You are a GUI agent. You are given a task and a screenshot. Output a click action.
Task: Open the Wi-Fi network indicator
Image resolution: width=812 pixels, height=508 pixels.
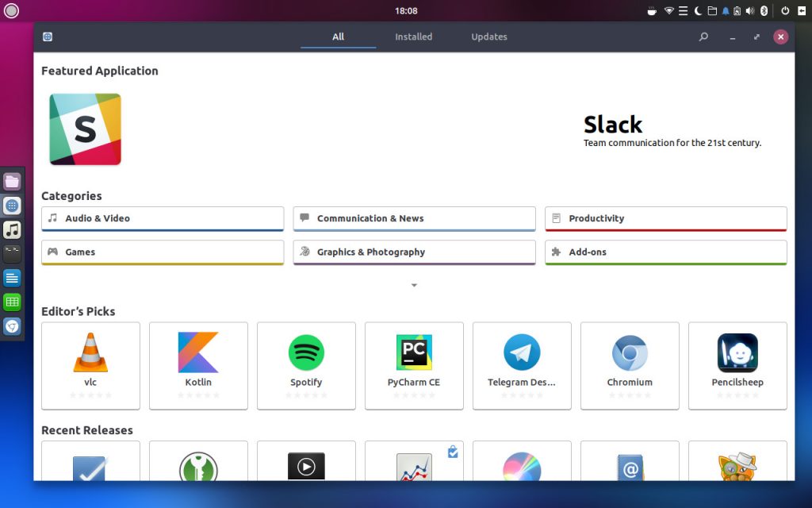coord(669,11)
